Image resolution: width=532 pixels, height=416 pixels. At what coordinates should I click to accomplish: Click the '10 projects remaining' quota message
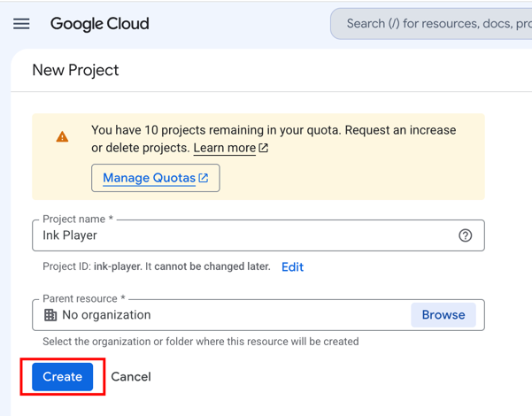tap(274, 139)
